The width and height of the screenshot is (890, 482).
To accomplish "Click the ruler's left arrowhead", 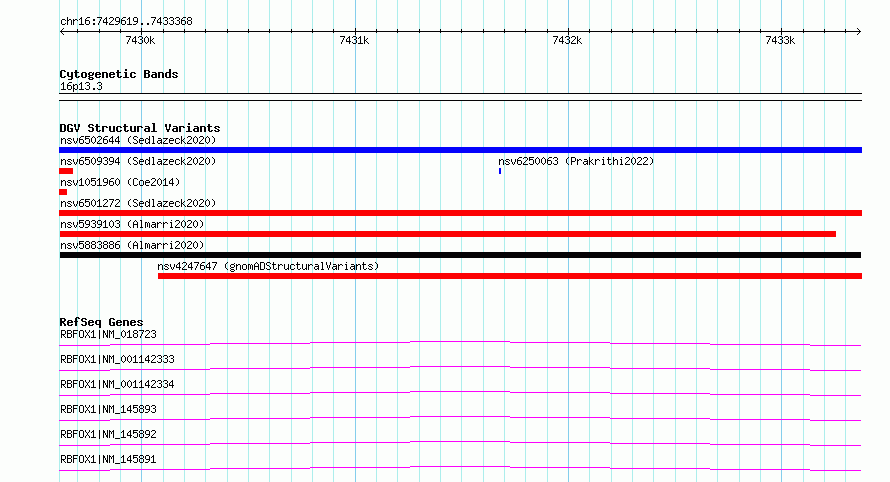I will point(62,32).
